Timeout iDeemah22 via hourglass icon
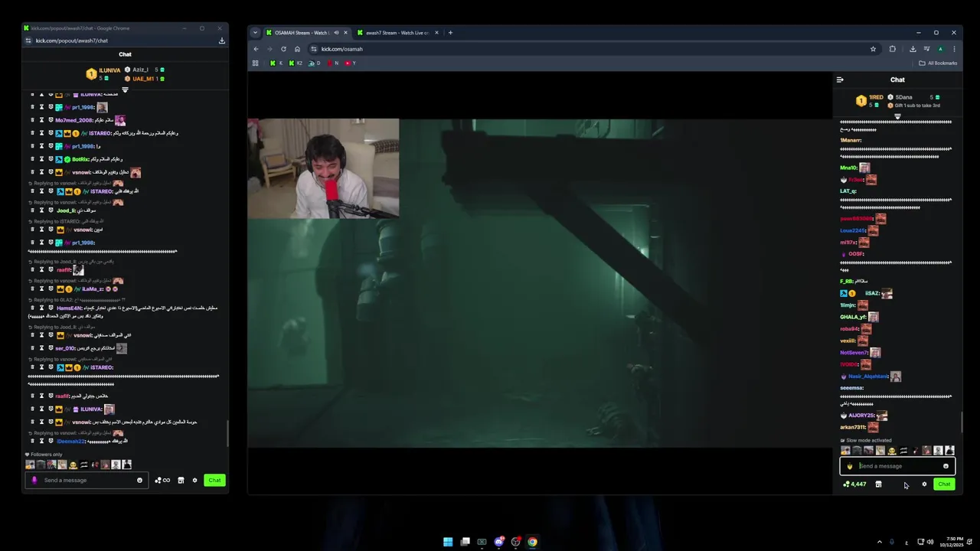This screenshot has width=980, height=551. [x=41, y=441]
